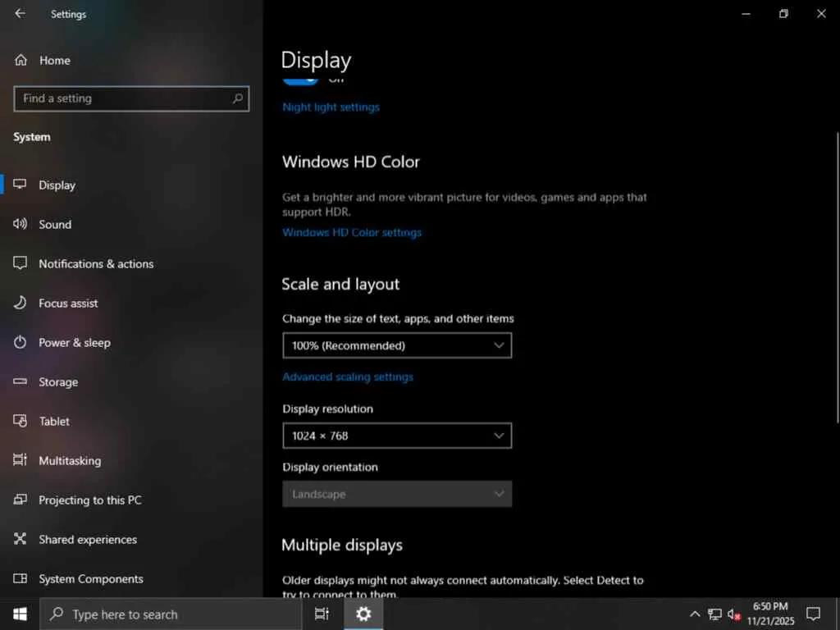This screenshot has width=840, height=630.
Task: Minimize the Settings window
Action: (746, 14)
